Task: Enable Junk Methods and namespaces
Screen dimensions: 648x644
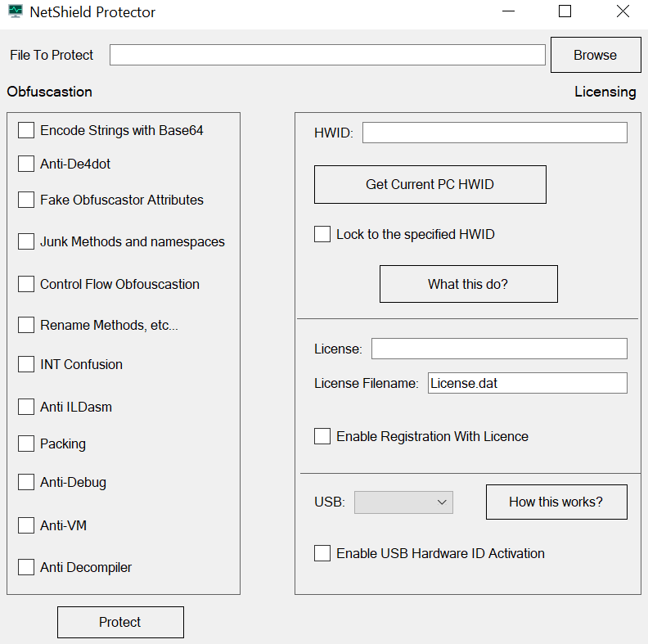Action: tap(26, 241)
